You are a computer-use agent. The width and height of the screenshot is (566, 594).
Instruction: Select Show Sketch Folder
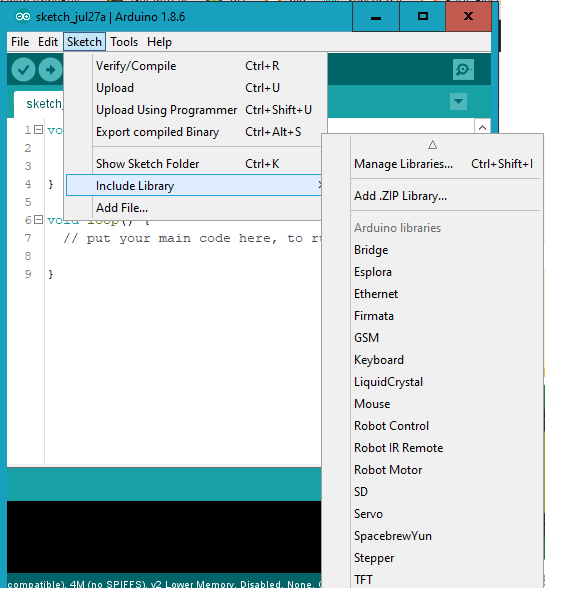(x=195, y=164)
